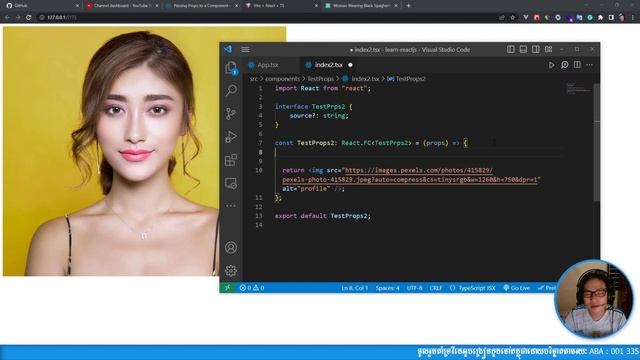Change indentation via Spaces: 4
Screen dimensions: 640x360
387,288
